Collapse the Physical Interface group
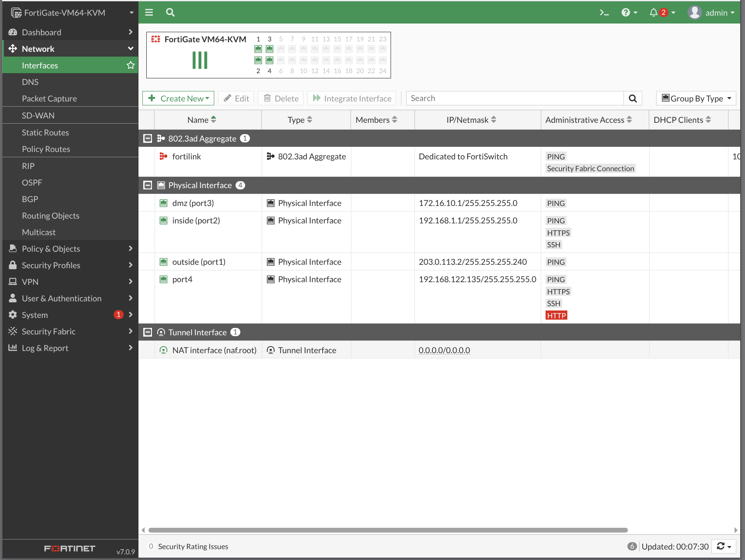This screenshot has height=560, width=745. (148, 185)
